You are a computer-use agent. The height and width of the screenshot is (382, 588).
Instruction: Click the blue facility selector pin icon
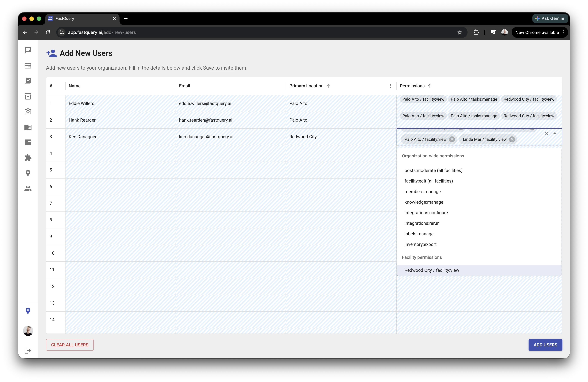[28, 311]
